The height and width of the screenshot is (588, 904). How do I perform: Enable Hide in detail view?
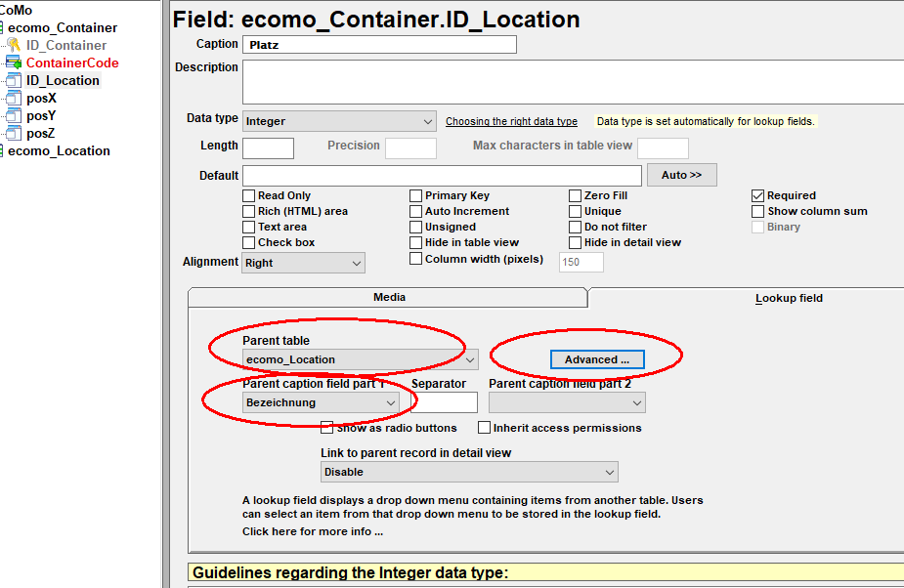point(575,242)
